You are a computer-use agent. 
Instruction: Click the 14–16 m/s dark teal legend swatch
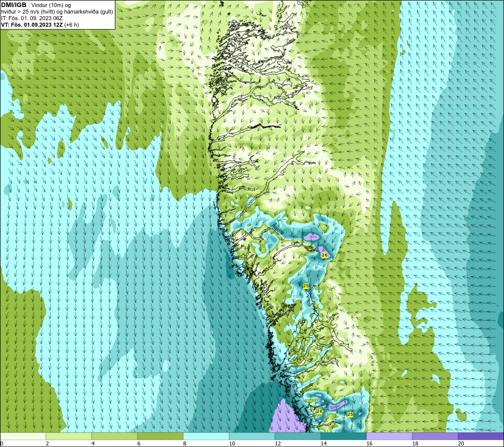tap(344, 436)
